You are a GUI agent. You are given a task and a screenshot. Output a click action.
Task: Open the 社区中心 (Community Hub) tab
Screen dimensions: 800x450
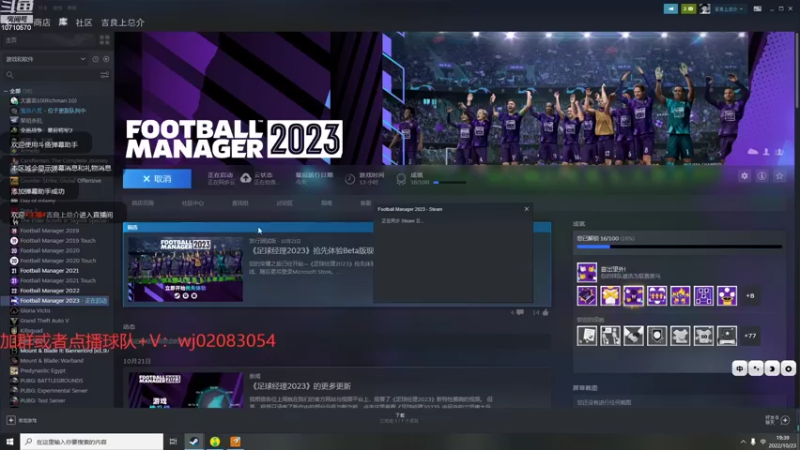tap(192, 203)
